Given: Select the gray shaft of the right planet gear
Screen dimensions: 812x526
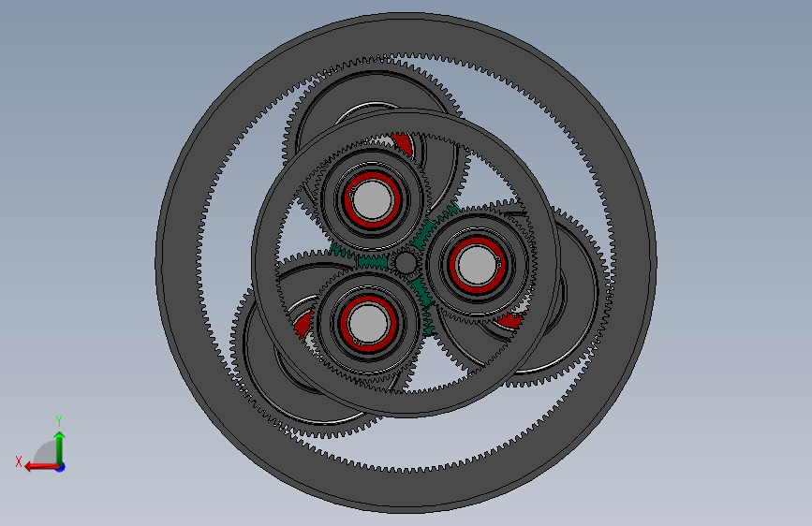Looking at the screenshot, I should [477, 265].
